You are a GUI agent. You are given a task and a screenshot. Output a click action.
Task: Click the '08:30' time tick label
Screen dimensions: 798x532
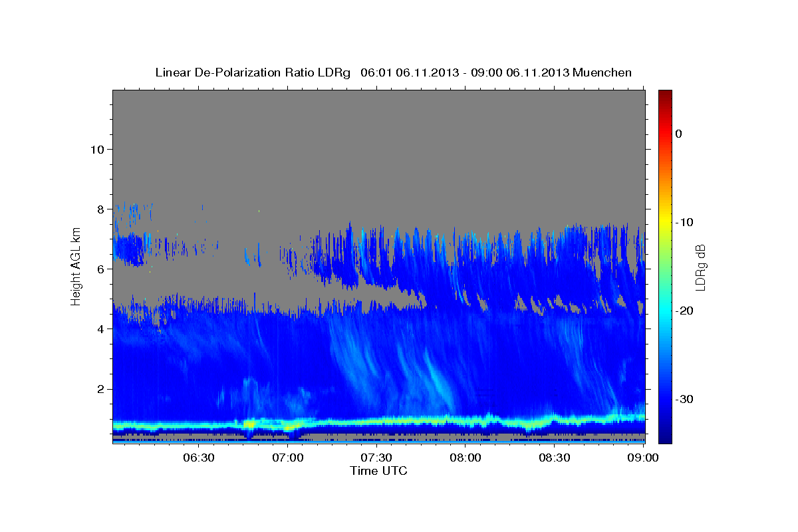[554, 458]
